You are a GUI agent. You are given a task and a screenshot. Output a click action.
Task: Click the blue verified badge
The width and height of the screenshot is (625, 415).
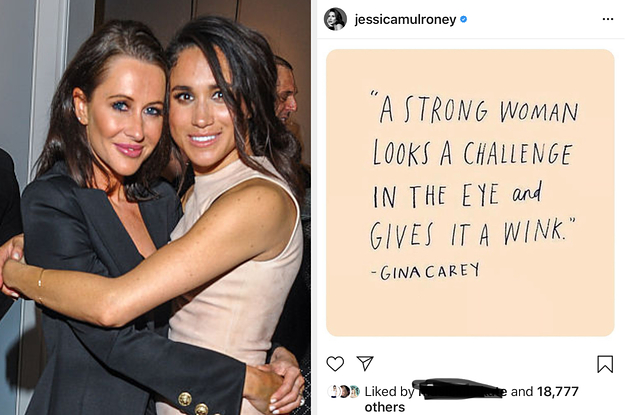tap(463, 19)
